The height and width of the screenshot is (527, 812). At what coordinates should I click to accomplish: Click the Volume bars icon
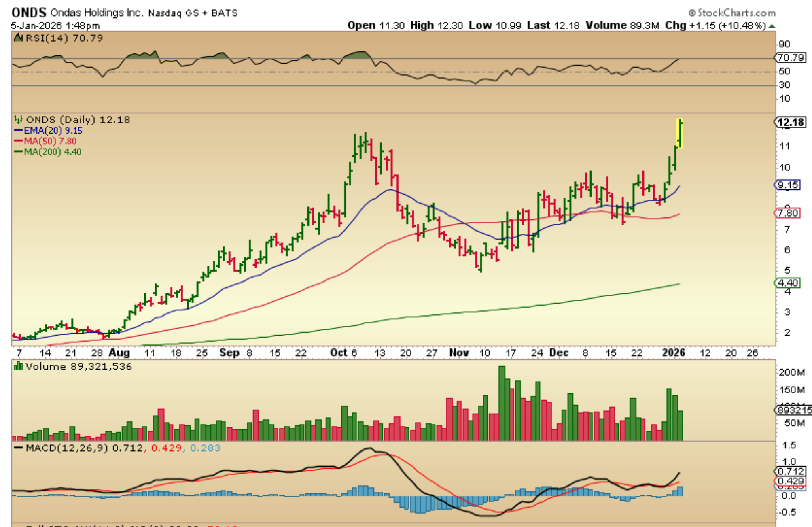(18, 367)
